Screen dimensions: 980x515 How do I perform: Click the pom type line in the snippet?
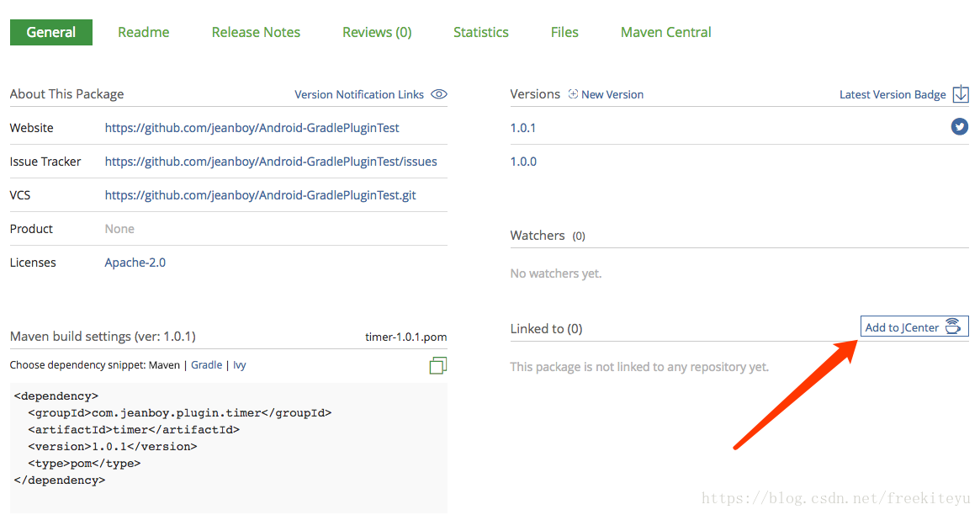coord(84,463)
